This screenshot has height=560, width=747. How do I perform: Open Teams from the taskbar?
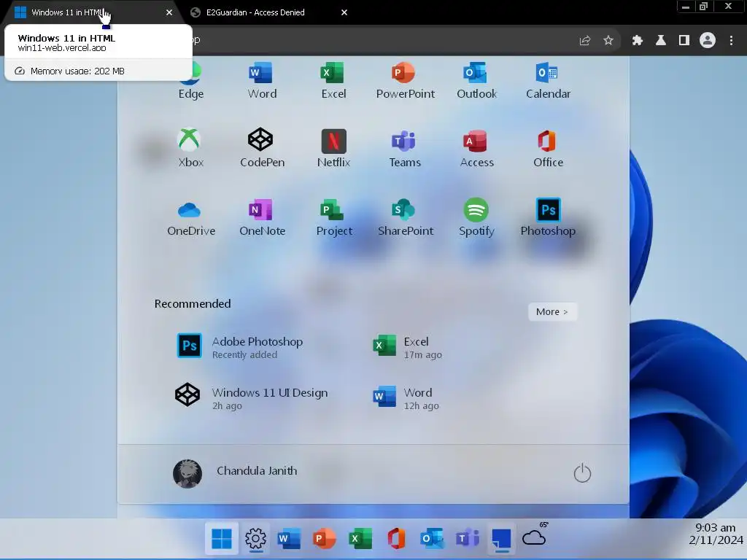[468, 539]
